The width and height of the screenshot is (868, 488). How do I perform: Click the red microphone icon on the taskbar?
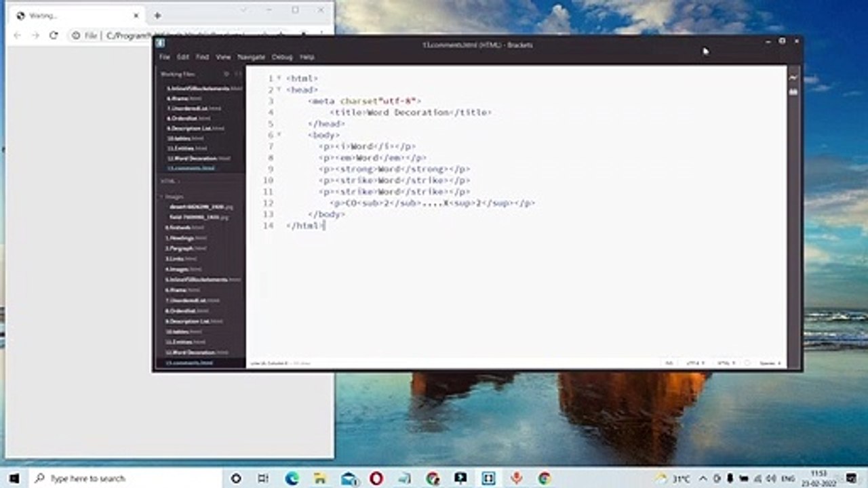point(516,479)
